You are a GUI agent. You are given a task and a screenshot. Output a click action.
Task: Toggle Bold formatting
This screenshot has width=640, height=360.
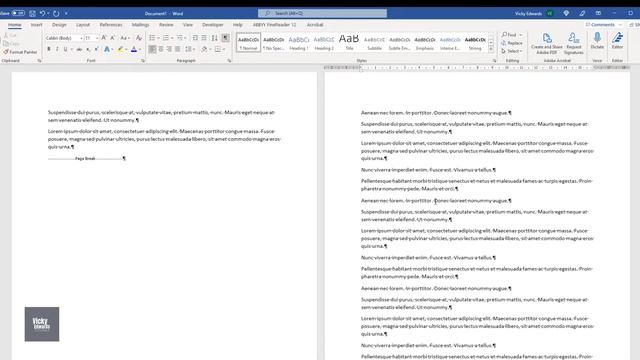click(49, 49)
